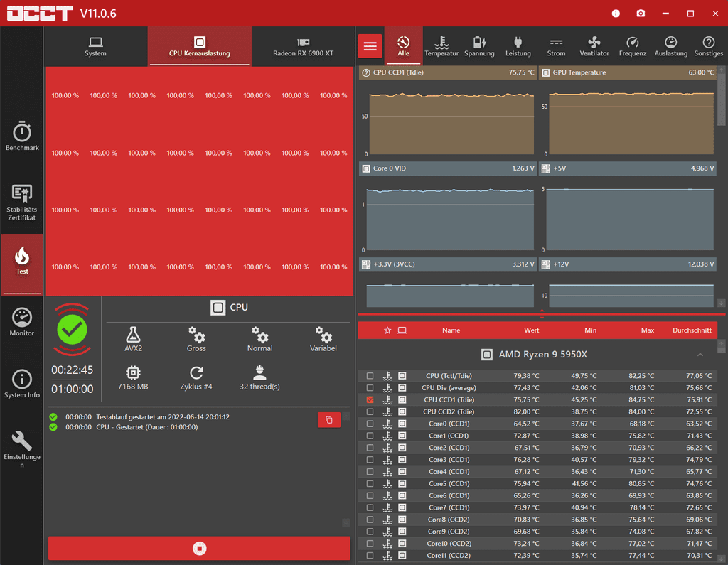Check the Core3 (CCD1) checkbox
728x565 pixels.
[370, 460]
